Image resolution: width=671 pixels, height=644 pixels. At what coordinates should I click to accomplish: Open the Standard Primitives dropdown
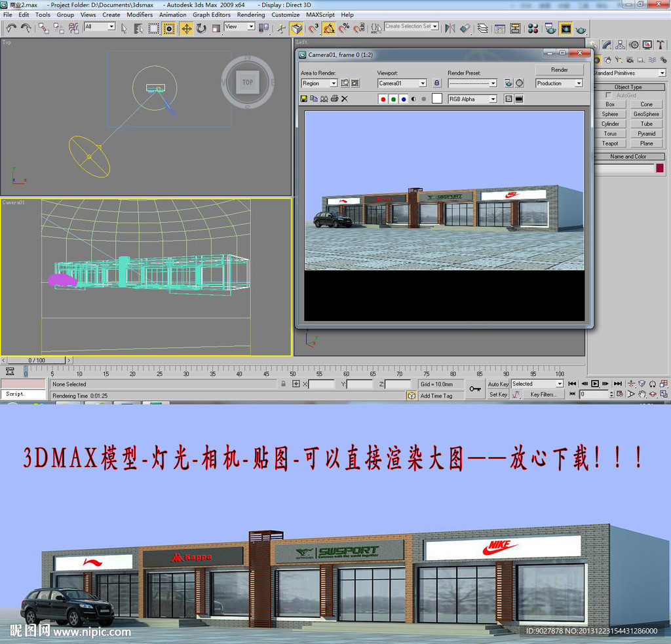tap(630, 73)
